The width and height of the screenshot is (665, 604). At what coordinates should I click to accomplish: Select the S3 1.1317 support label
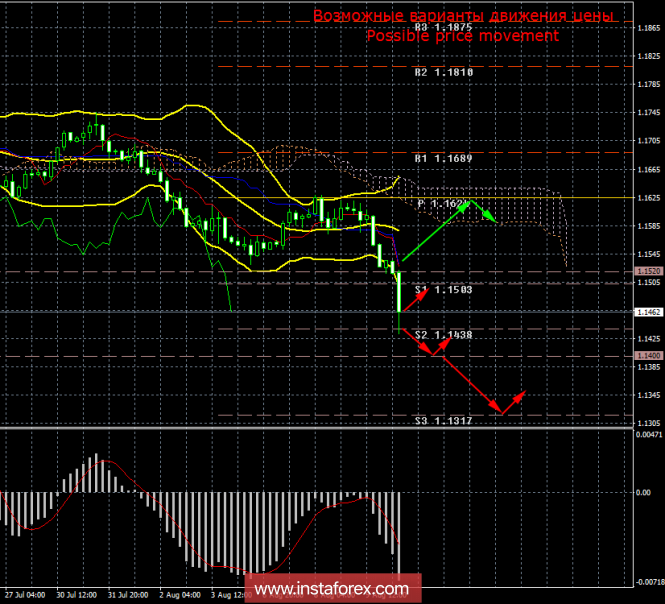pos(444,421)
